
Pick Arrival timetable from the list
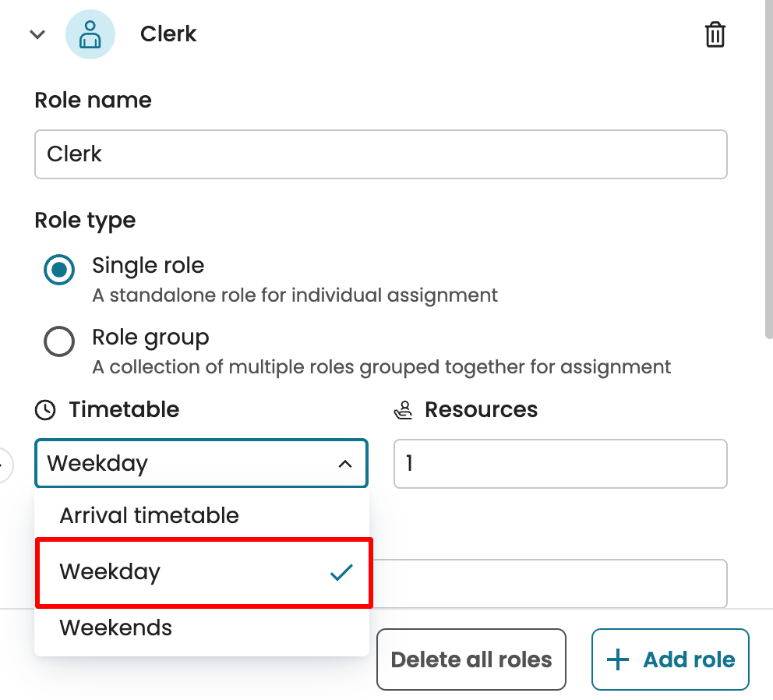pos(150,515)
